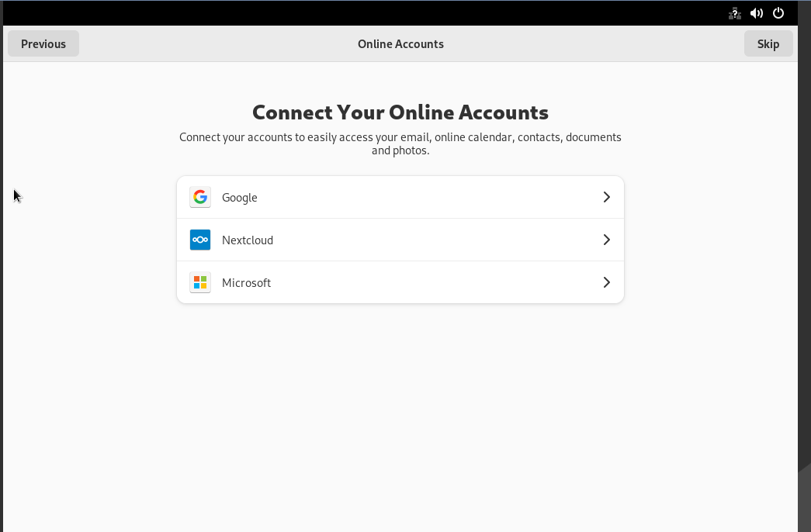
Task: Select the Nextcloud label text
Action: [248, 240]
